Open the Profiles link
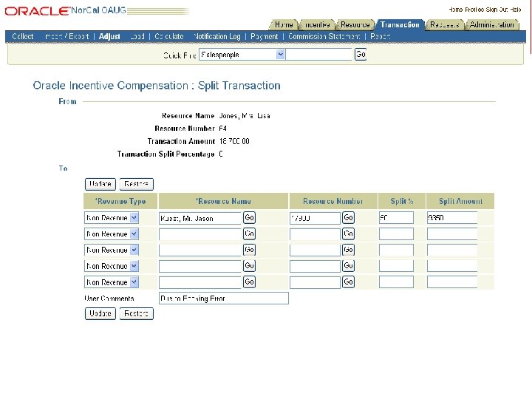Screen dimensions: 532x399 tap(474, 10)
